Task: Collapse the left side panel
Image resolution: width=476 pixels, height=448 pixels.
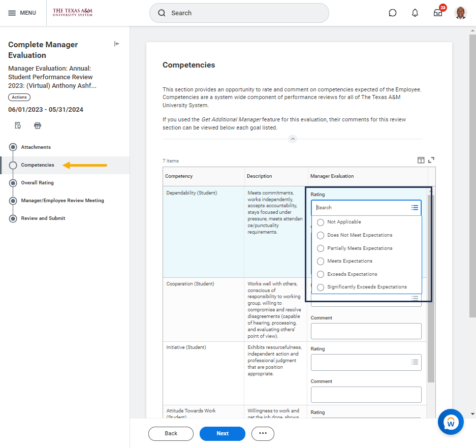Action: [x=117, y=44]
